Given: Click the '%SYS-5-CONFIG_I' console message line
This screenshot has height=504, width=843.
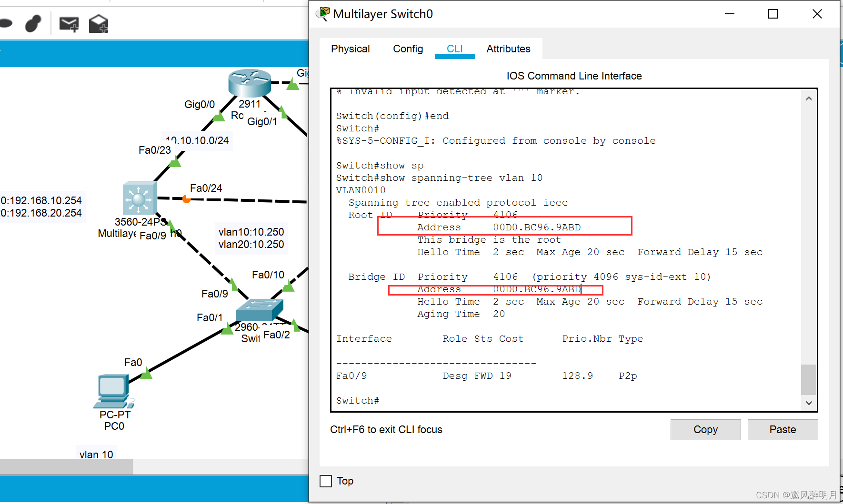Looking at the screenshot, I should point(496,141).
